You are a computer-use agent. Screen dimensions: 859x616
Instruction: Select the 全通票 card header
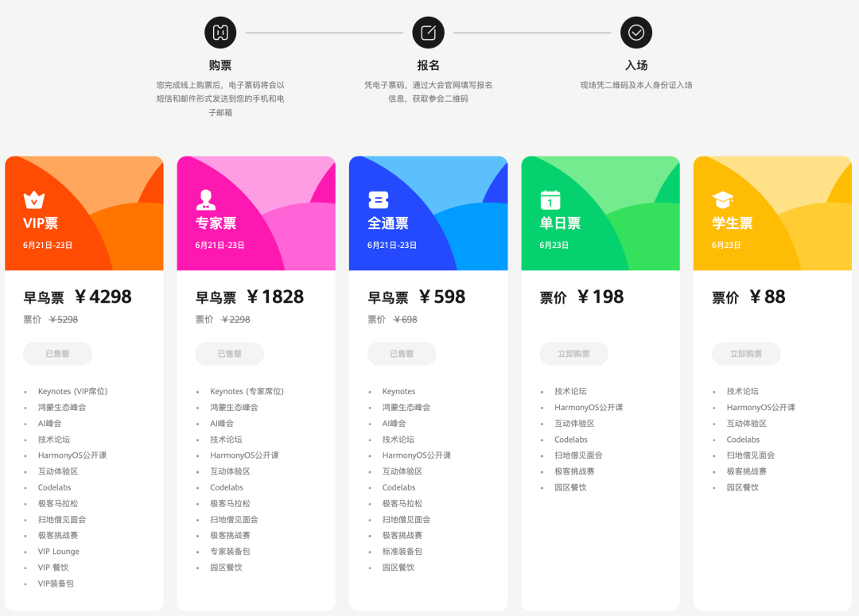(429, 214)
